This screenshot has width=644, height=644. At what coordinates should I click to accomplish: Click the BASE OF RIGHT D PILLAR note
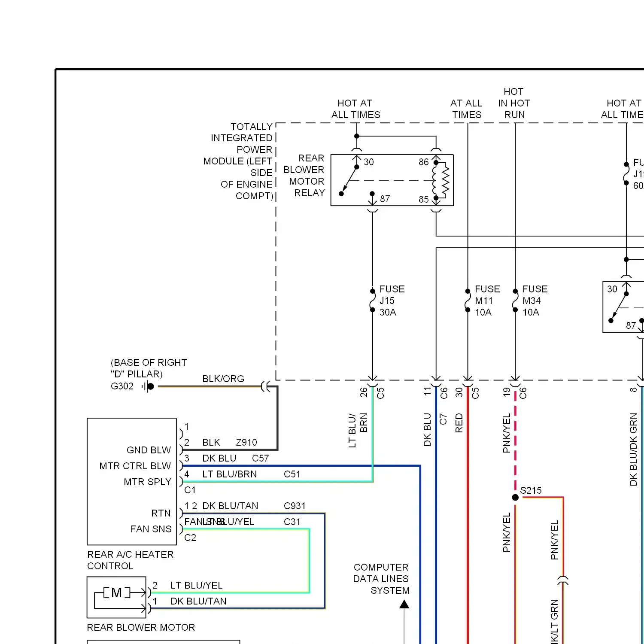[x=149, y=368]
